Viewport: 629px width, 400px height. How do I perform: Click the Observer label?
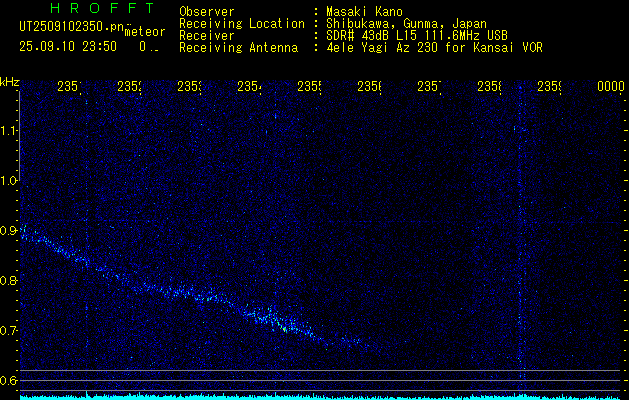tap(207, 12)
